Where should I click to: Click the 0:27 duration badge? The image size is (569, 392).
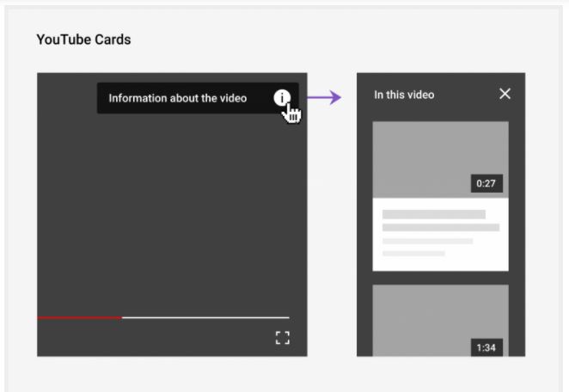[x=486, y=183]
